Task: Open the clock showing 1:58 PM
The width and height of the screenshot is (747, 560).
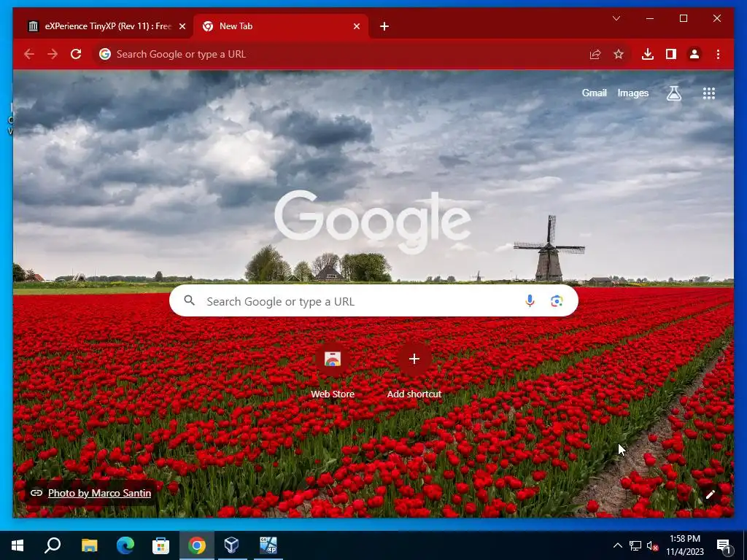Action: 685,545
